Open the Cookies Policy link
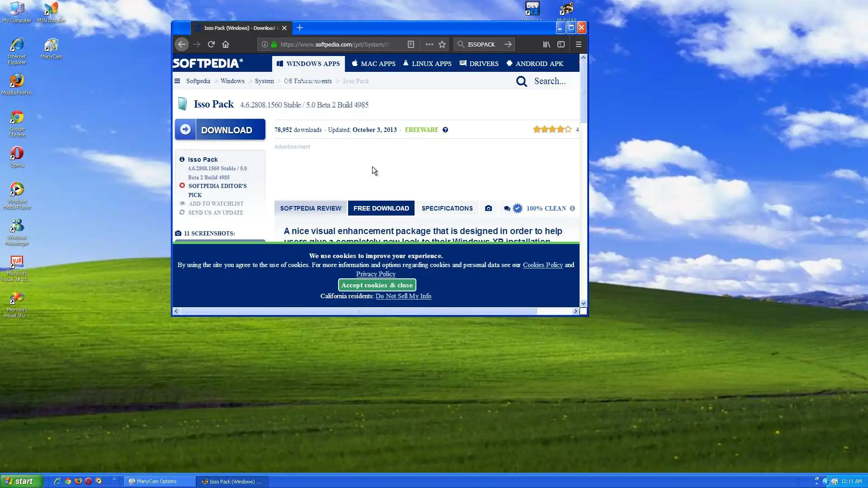 coord(542,265)
